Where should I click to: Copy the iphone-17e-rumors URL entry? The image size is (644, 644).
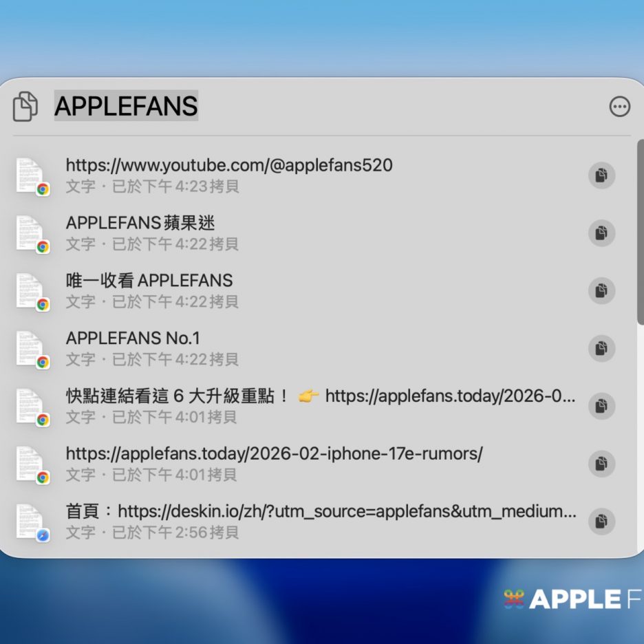point(601,464)
